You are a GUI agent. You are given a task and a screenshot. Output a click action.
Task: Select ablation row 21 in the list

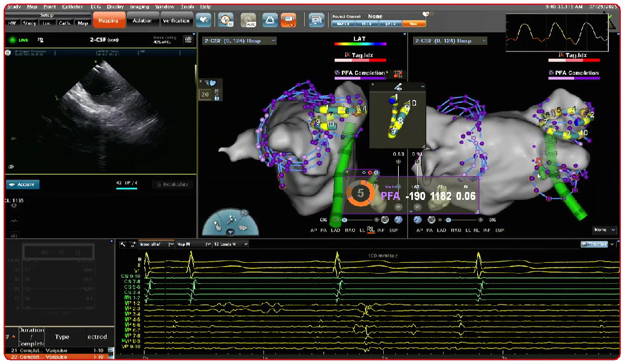(48, 350)
